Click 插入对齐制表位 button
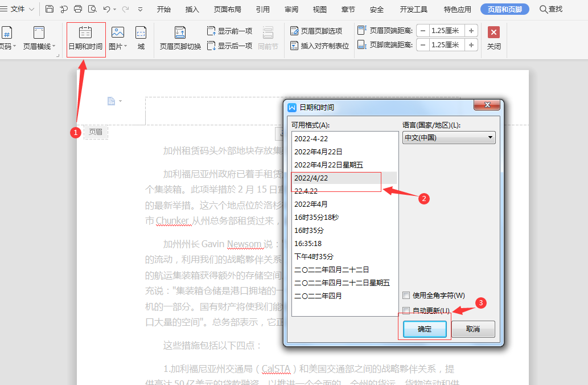The image size is (588, 385). click(319, 46)
